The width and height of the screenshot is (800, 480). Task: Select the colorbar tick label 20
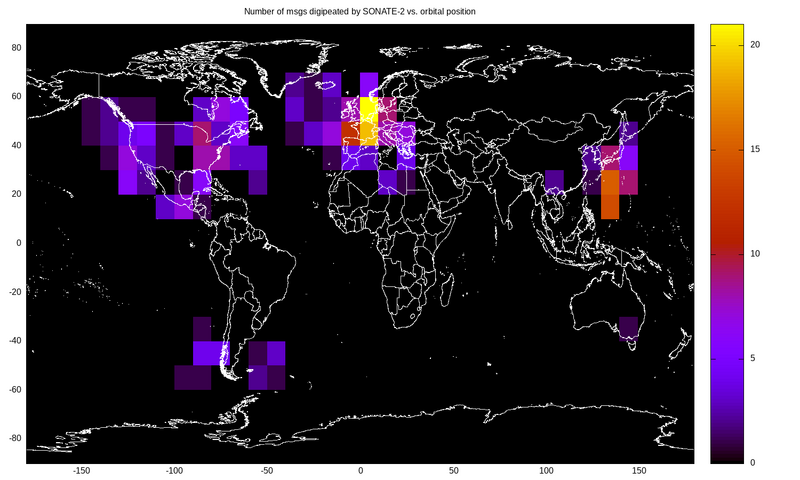point(756,45)
